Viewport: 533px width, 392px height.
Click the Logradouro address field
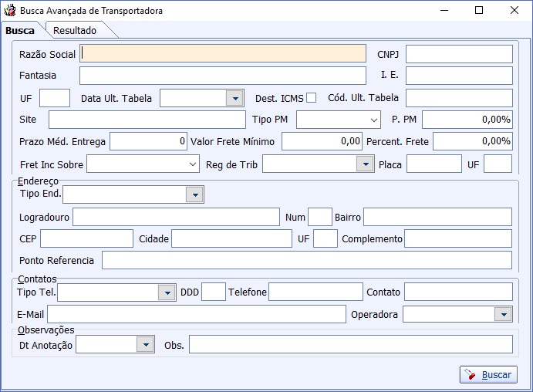(176, 217)
